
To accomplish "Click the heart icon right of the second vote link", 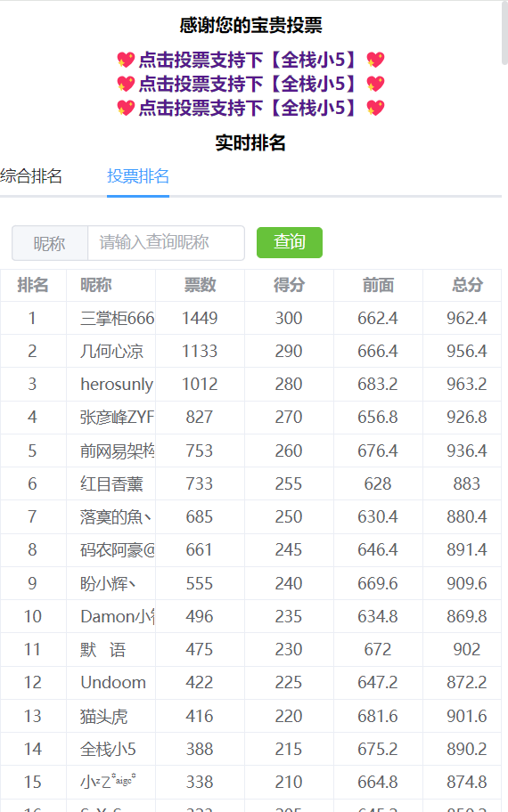I will pyautogui.click(x=375, y=84).
